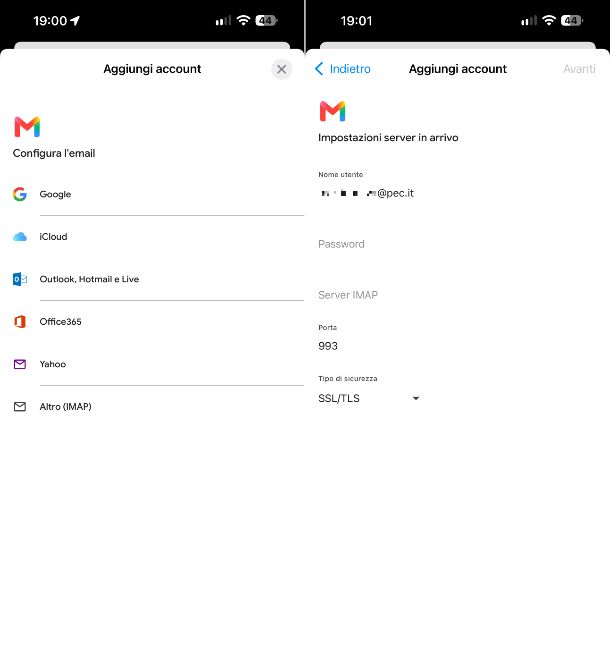Tap the Avanti button
610x660 pixels.
click(579, 69)
